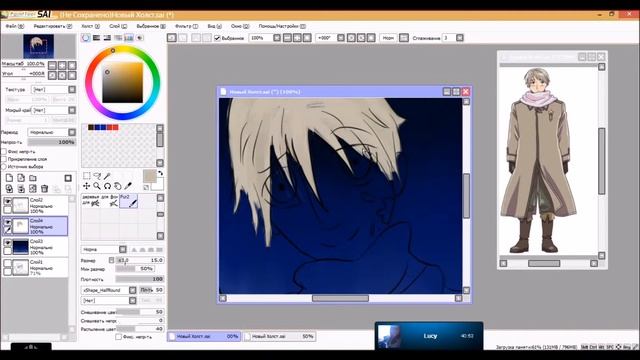
Task: Toggle visibility of layer Слой4
Action: [7, 222]
